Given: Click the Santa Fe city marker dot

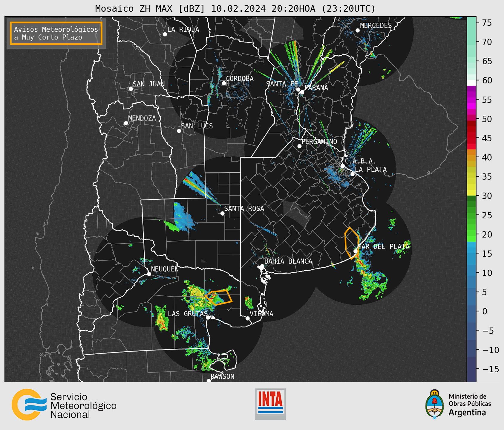Looking at the screenshot, I should coord(298,89).
